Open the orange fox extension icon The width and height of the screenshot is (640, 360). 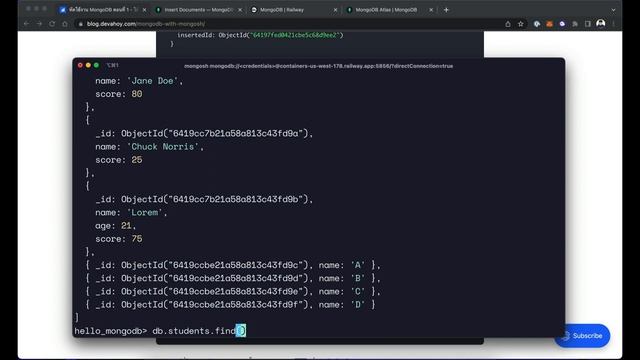coord(549,24)
